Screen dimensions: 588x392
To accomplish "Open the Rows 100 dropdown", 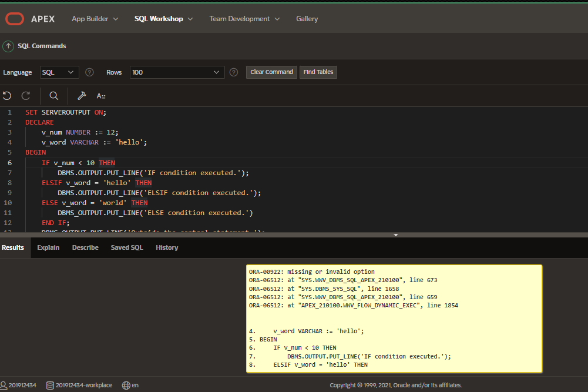I will (177, 72).
